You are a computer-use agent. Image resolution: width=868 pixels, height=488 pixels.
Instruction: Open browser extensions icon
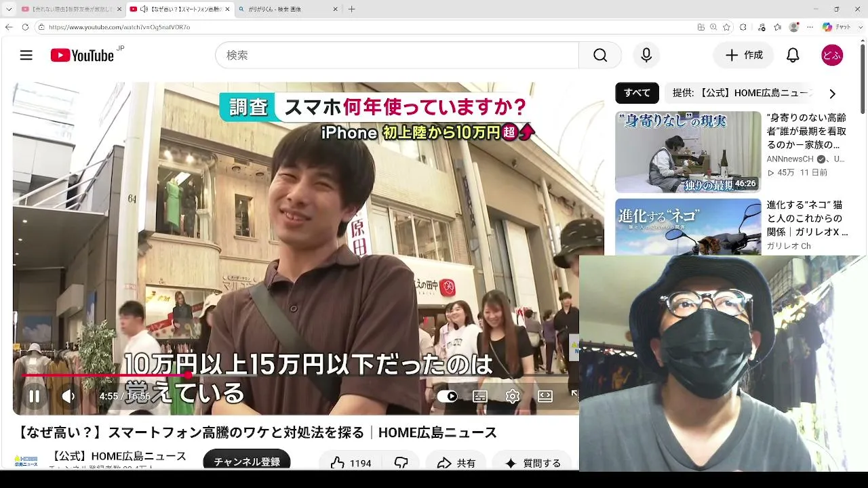[743, 27]
